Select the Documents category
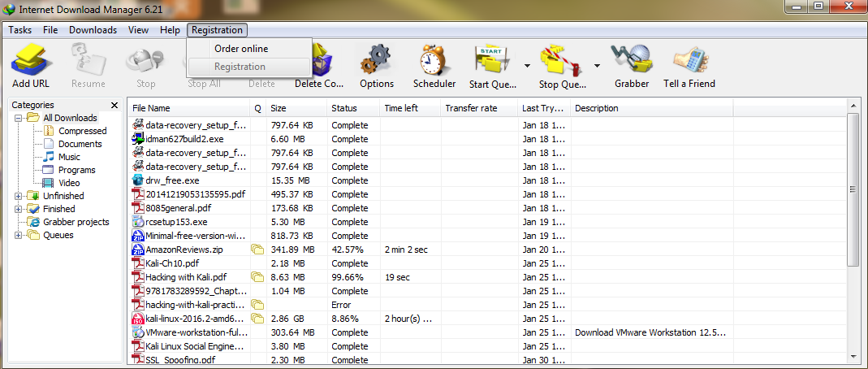This screenshot has width=868, height=369. 80,144
